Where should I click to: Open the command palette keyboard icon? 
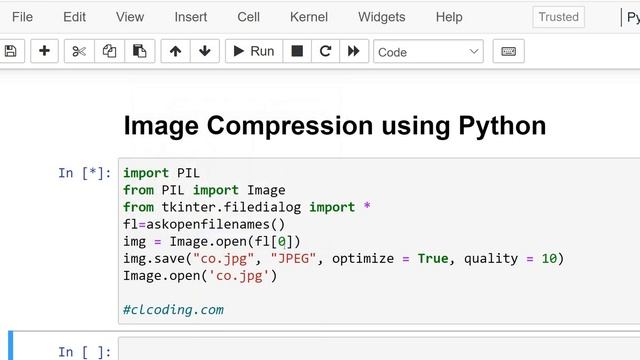tap(509, 51)
